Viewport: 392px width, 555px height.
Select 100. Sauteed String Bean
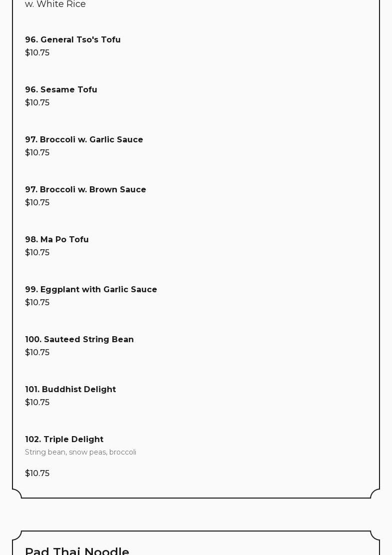pyautogui.click(x=79, y=339)
